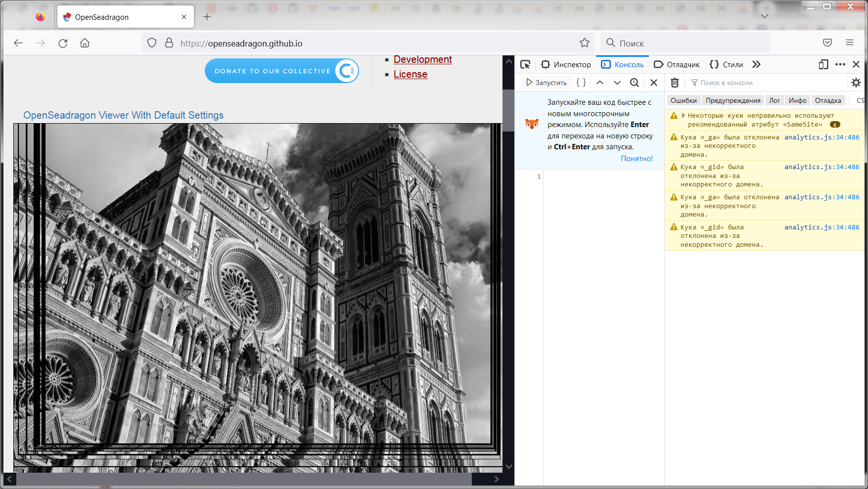Toggle the Лог console filter
This screenshot has height=489, width=868.
coord(775,100)
